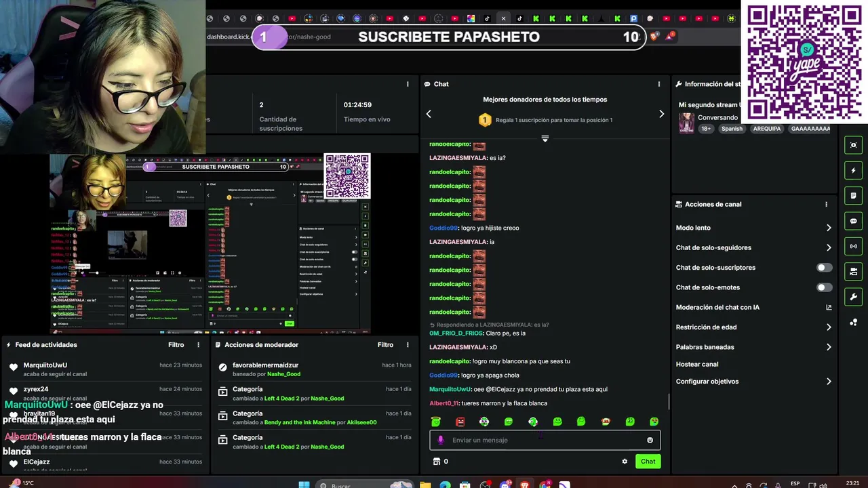This screenshot has height=488, width=868.
Task: Insert the angry red emote
Action: (460, 422)
